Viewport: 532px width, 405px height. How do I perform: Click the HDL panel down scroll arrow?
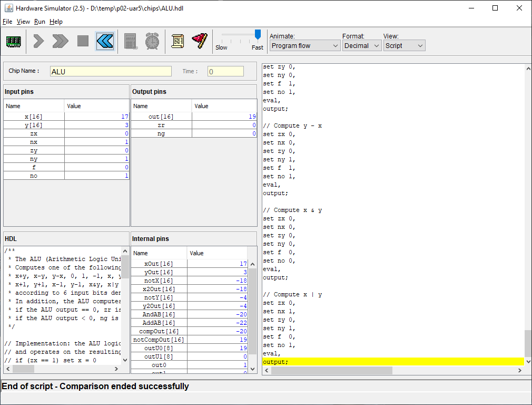pyautogui.click(x=125, y=360)
